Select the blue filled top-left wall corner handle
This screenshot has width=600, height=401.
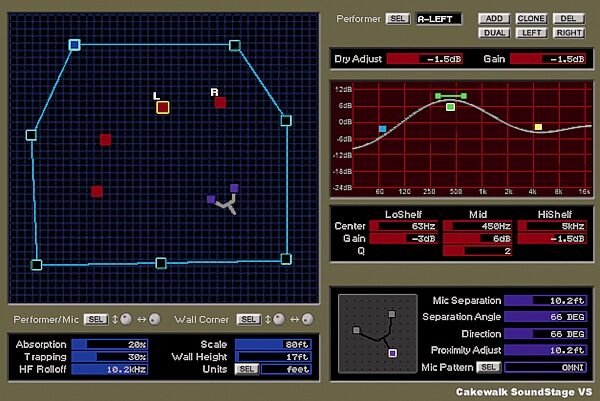pos(75,45)
